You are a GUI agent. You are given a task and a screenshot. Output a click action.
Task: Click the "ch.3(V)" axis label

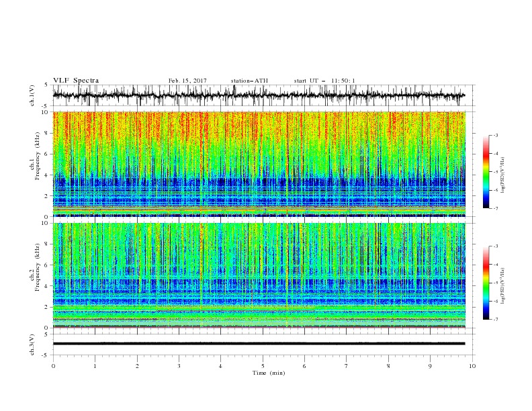point(32,345)
